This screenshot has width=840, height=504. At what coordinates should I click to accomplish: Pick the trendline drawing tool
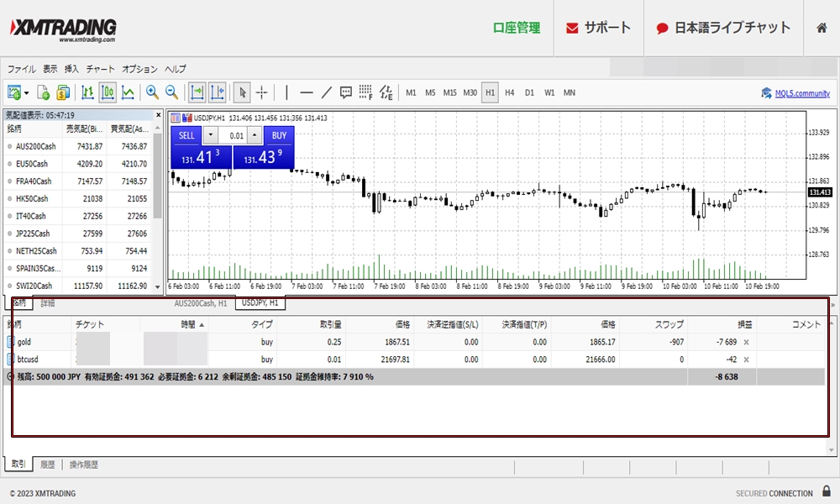pyautogui.click(x=326, y=92)
